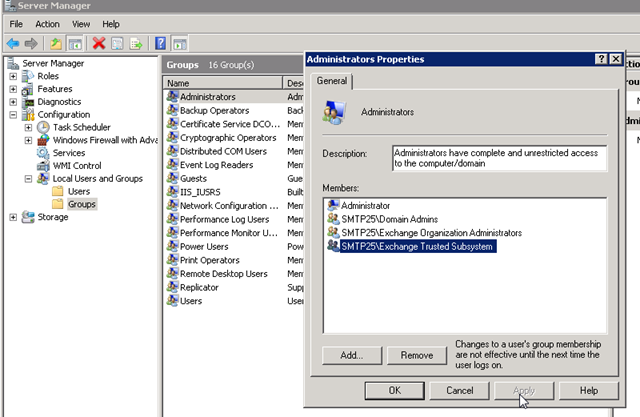Click the Replicator group icon

pos(172,287)
